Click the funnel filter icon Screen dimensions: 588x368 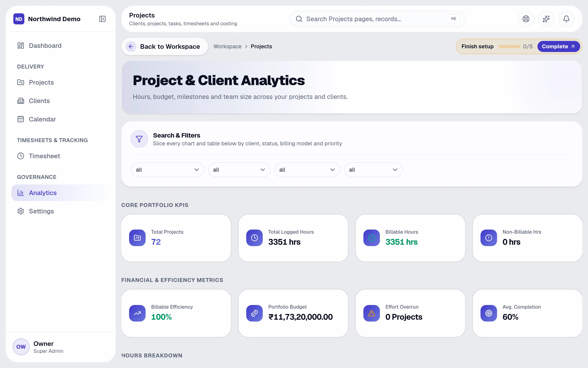pyautogui.click(x=139, y=139)
